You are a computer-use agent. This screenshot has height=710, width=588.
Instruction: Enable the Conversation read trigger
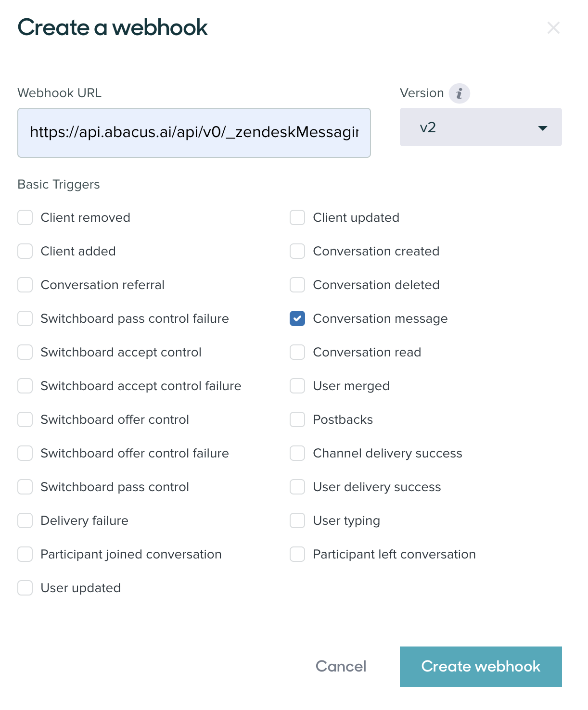[x=297, y=352]
